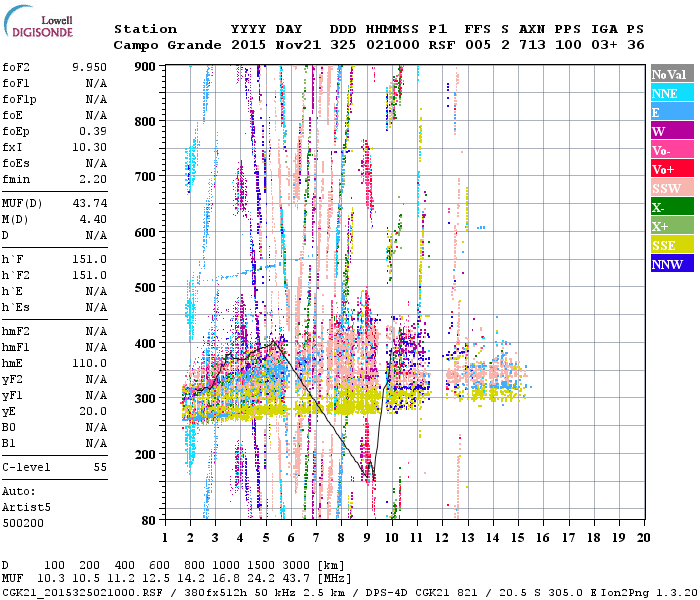The width and height of the screenshot is (700, 600).
Task: Select the SSW legend swatch
Action: point(672,188)
